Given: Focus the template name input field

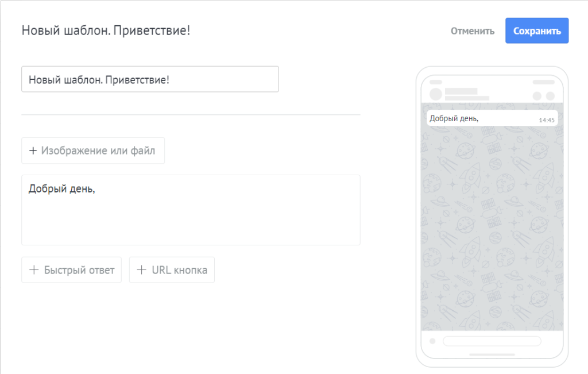Looking at the screenshot, I should pyautogui.click(x=150, y=79).
